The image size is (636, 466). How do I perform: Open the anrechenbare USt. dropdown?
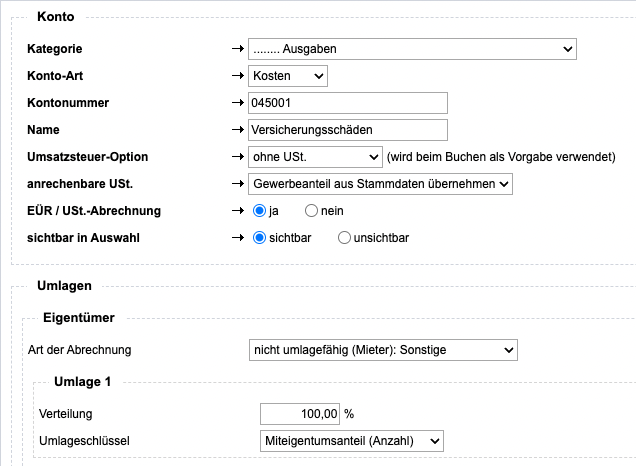(380, 184)
